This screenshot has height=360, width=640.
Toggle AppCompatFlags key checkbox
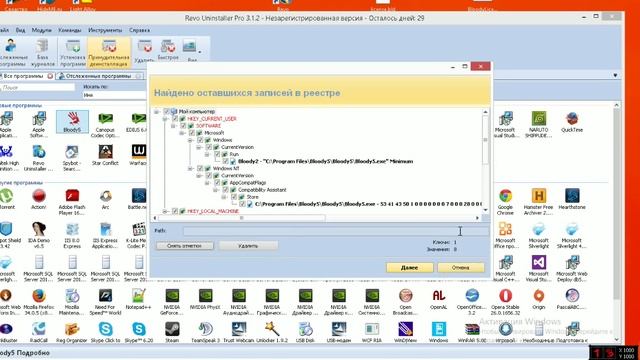218,182
